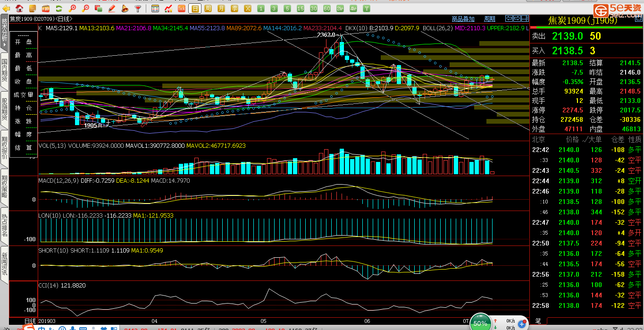Click the 1905.0 low price marker
Screen dimensions: 644x330
coord(93,126)
